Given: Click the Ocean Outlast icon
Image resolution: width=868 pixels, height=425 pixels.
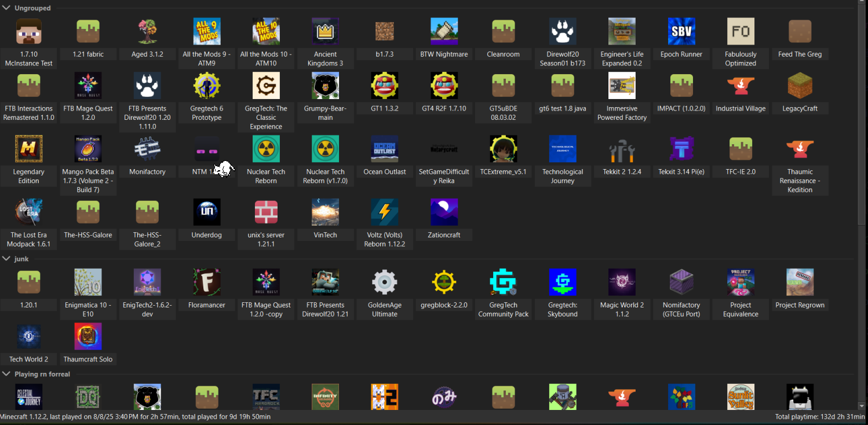Looking at the screenshot, I should point(385,149).
